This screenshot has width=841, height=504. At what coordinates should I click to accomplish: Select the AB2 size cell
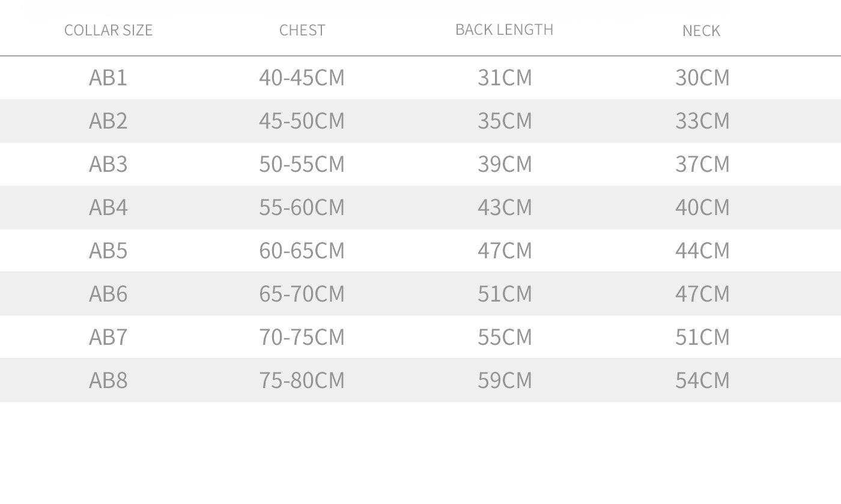tap(108, 121)
